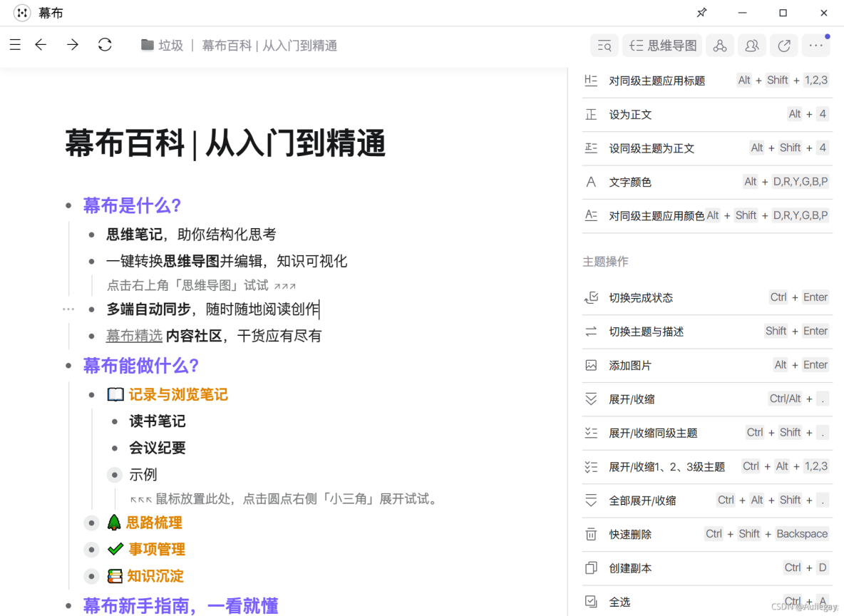Image resolution: width=844 pixels, height=616 pixels.
Task: Select the 添加图片 image icon
Action: (591, 365)
